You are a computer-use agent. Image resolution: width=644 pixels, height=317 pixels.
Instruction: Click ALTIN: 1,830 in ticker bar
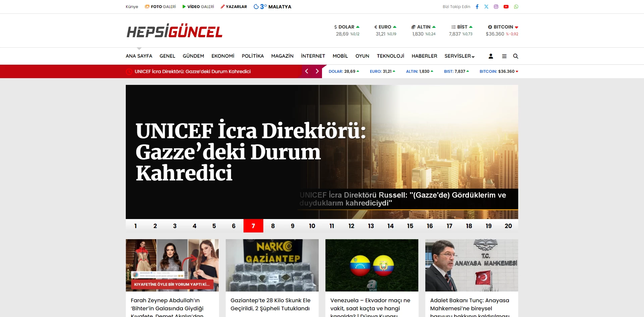click(420, 71)
